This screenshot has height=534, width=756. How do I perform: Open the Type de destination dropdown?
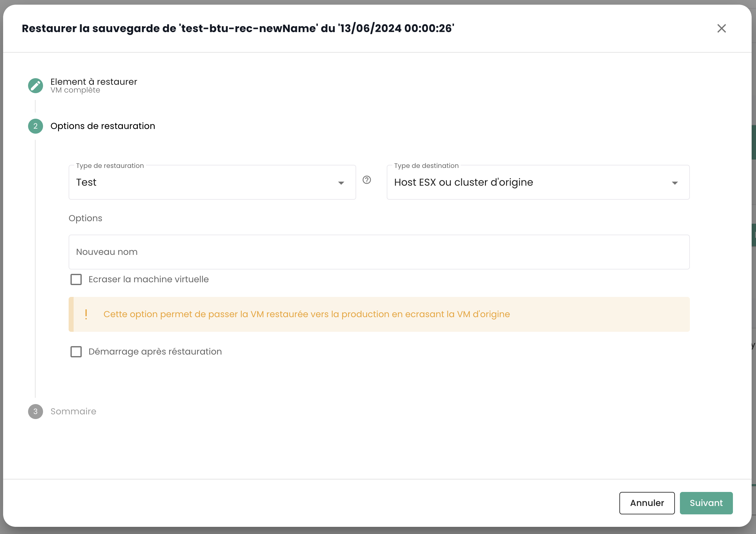(527, 182)
